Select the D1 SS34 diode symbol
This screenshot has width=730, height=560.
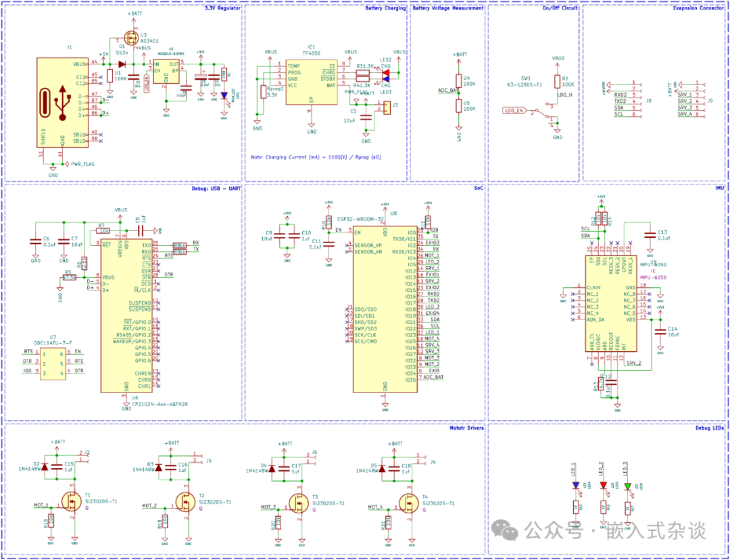[123, 64]
